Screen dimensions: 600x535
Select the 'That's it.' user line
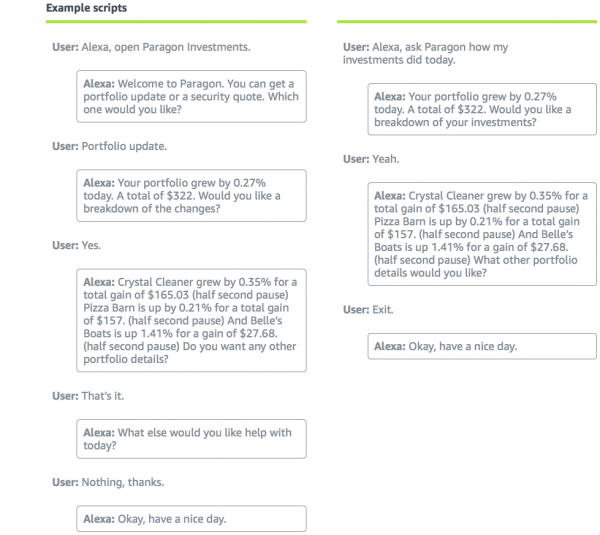(x=88, y=395)
